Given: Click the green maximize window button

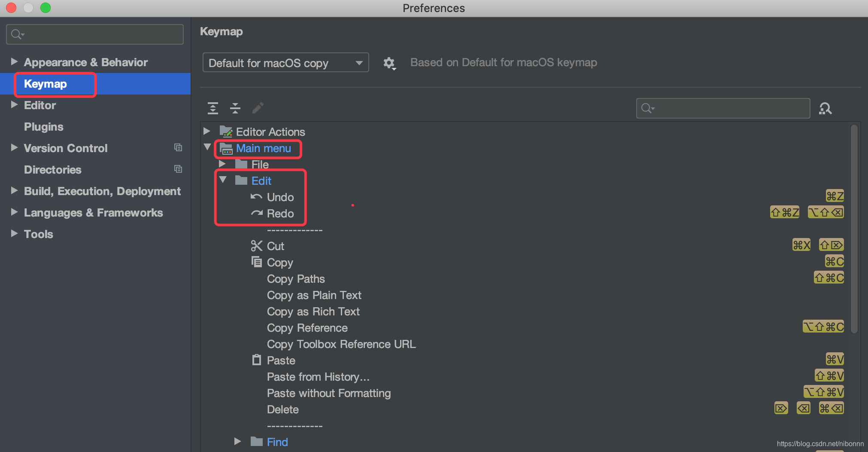Looking at the screenshot, I should click(46, 8).
